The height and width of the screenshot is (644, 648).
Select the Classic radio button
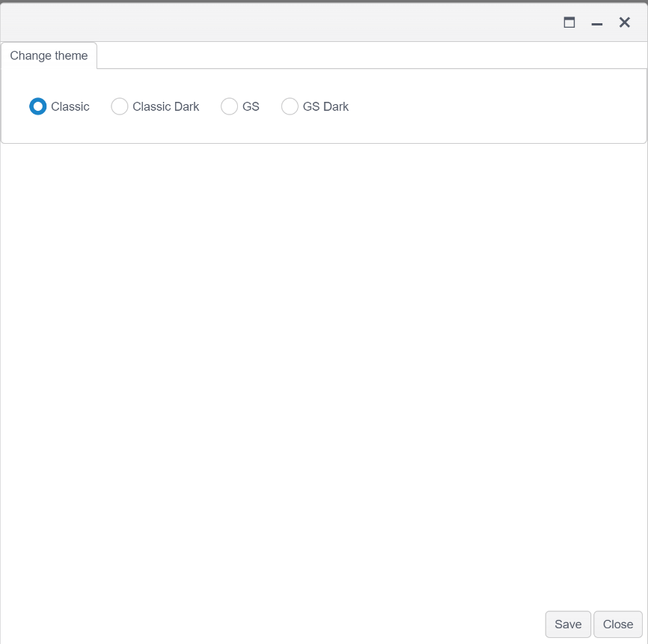point(38,106)
